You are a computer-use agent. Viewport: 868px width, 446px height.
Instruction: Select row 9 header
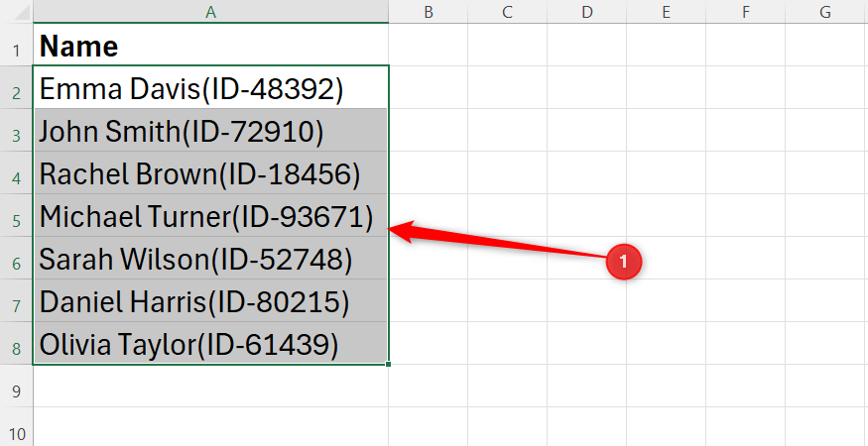tap(16, 386)
